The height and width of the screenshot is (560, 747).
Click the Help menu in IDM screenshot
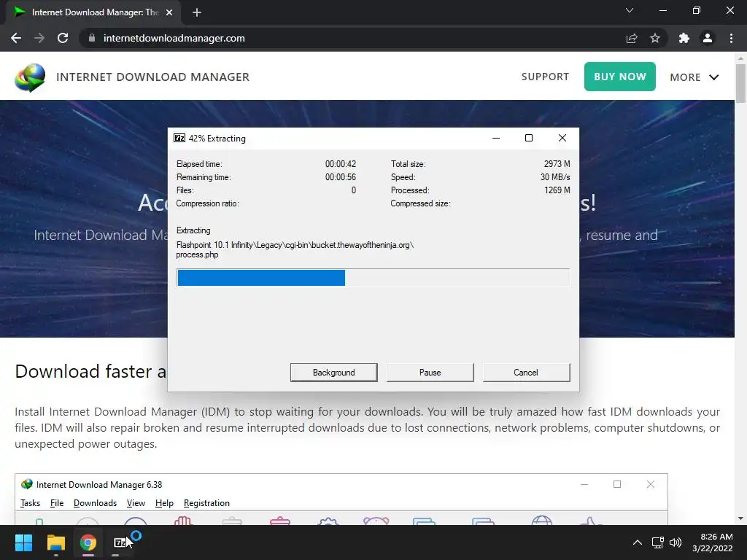(x=164, y=503)
